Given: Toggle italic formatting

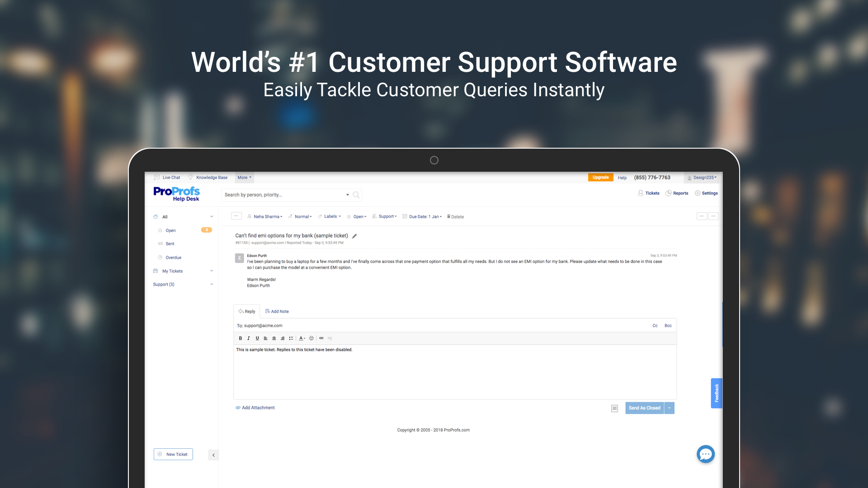Looking at the screenshot, I should point(249,338).
